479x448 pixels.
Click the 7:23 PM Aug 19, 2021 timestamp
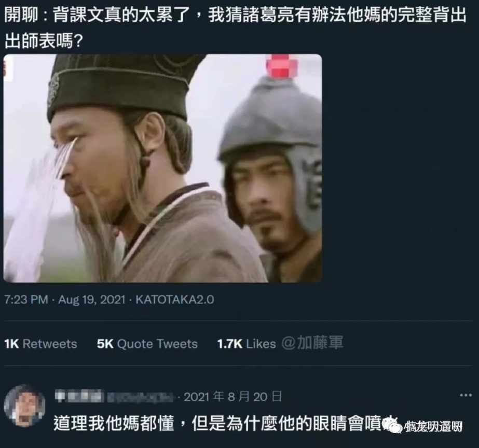pyautogui.click(x=65, y=299)
